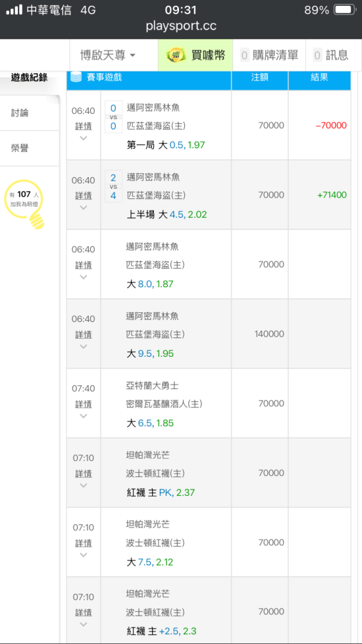Expand chevron for 大 7.5, 2.12 row
Viewport: 362px width, 644px height.
(83, 555)
